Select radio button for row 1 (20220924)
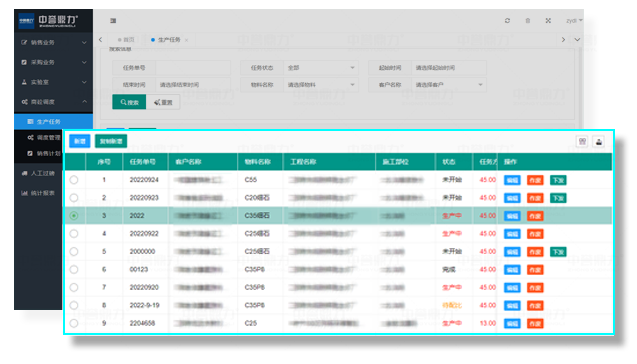Viewport: 637px width, 364px height. [x=74, y=180]
